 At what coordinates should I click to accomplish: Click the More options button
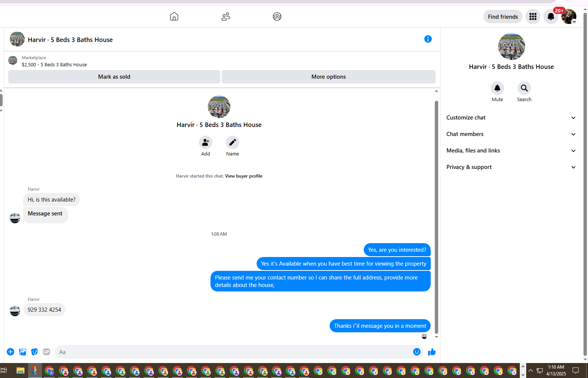click(x=328, y=77)
